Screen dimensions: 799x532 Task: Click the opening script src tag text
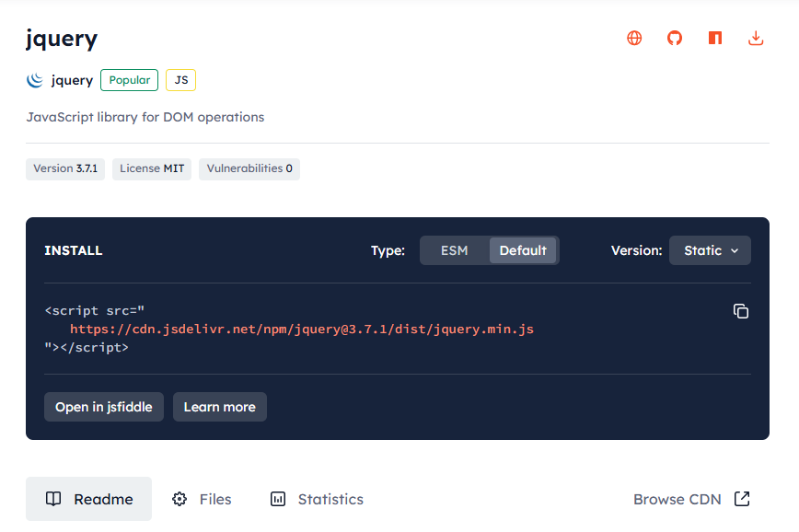pos(95,310)
